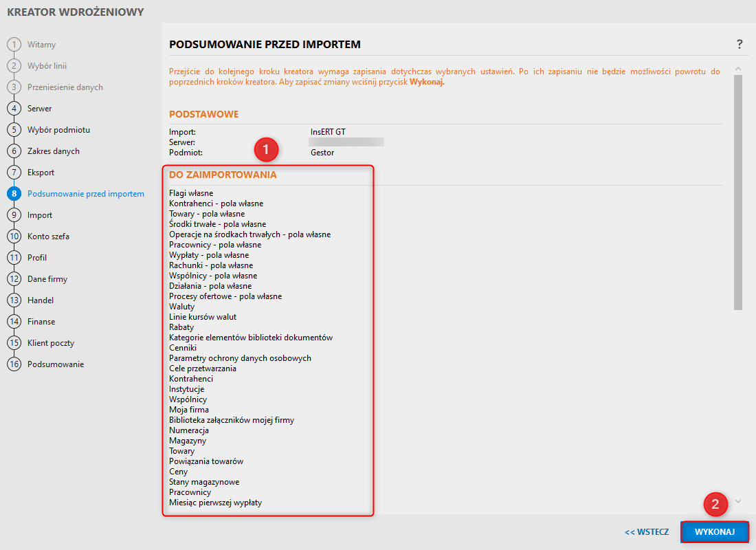
Task: Open the Eksport step label
Action: coord(41,173)
